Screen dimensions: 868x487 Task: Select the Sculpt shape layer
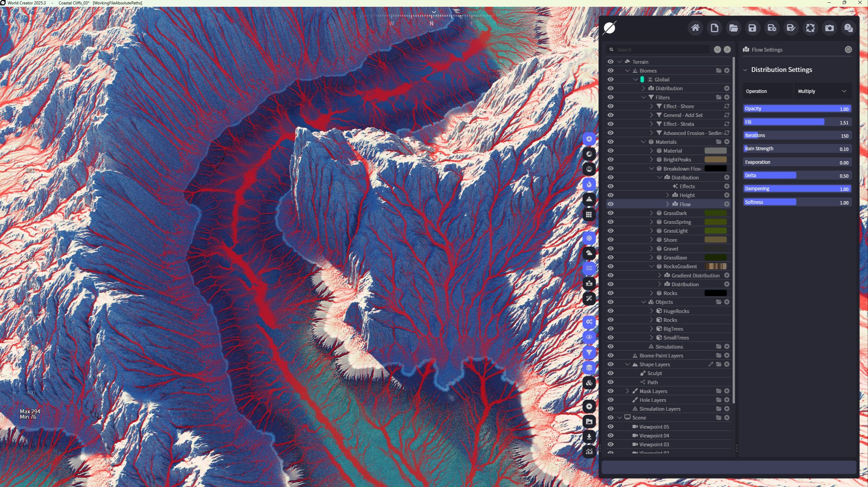(654, 373)
